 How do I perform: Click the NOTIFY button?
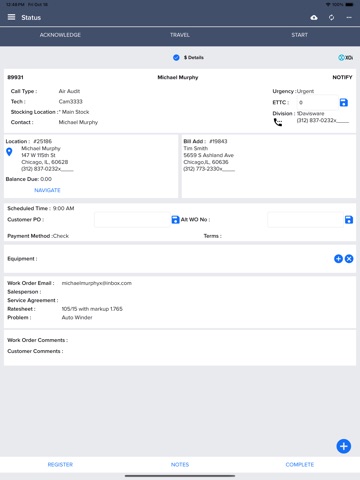(342, 77)
